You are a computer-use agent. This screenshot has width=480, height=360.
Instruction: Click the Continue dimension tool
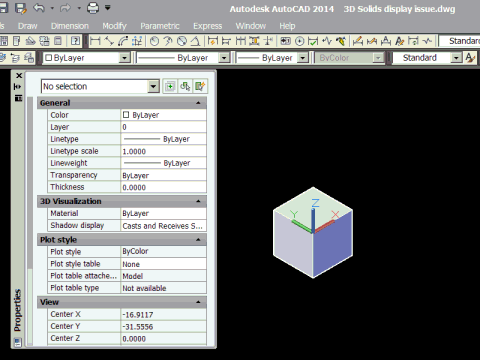tap(240, 41)
